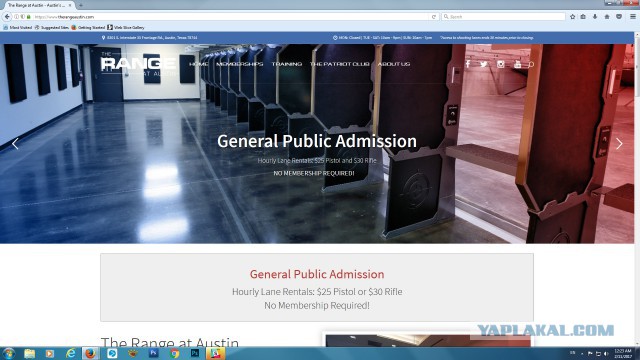Reload the page with the refresh icon
Screen dimensions: 640x360
(433, 17)
